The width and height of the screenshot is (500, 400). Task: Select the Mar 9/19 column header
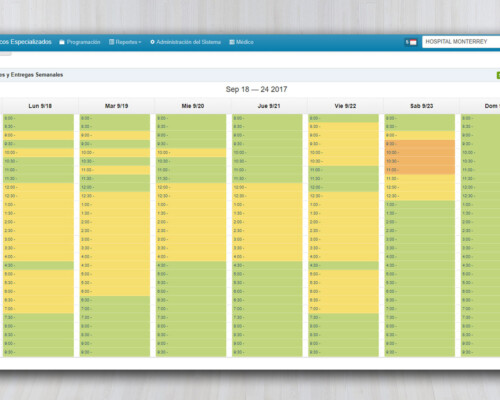(116, 106)
